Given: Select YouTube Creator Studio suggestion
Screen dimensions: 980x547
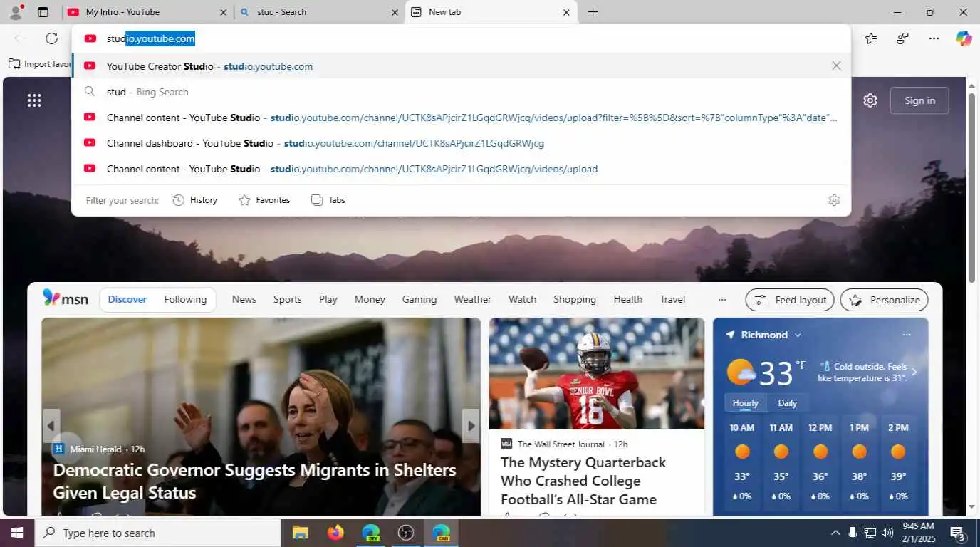Looking at the screenshot, I should tap(461, 66).
